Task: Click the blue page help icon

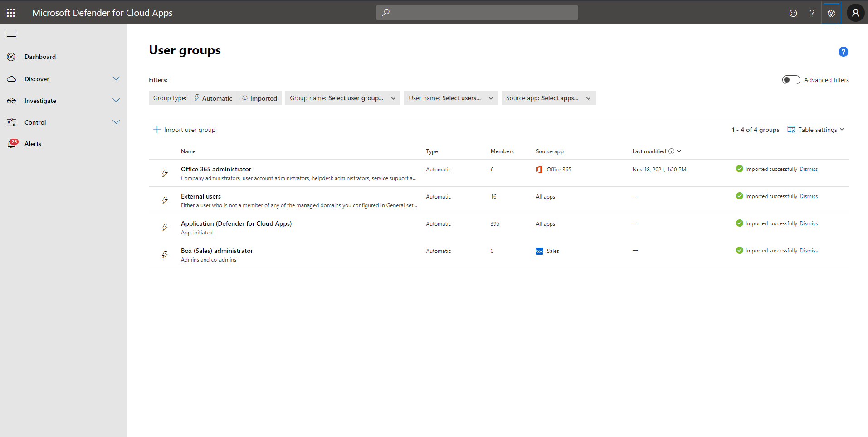Action: [x=844, y=52]
